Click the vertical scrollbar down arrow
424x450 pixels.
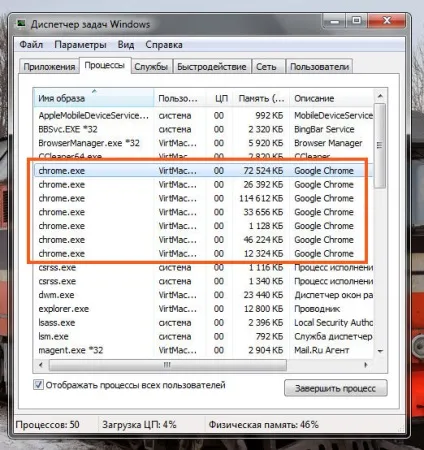380,351
